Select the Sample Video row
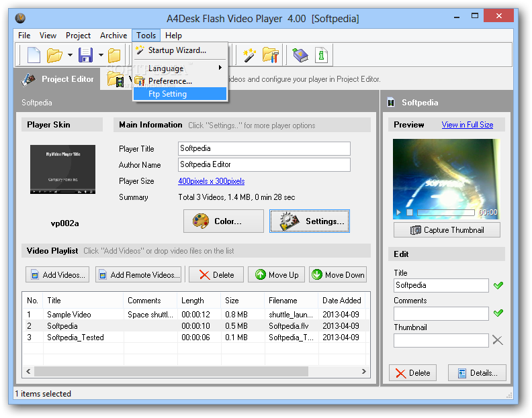The image size is (532, 418). [x=196, y=314]
